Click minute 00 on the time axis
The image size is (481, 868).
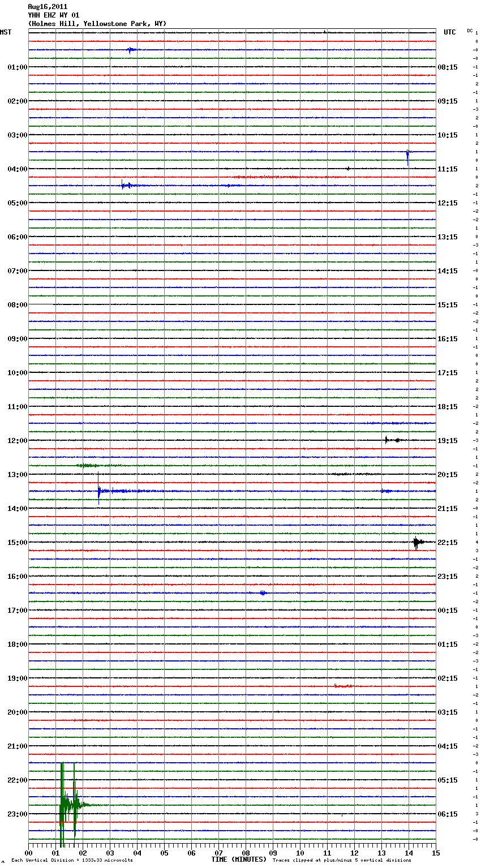[x=28, y=853]
